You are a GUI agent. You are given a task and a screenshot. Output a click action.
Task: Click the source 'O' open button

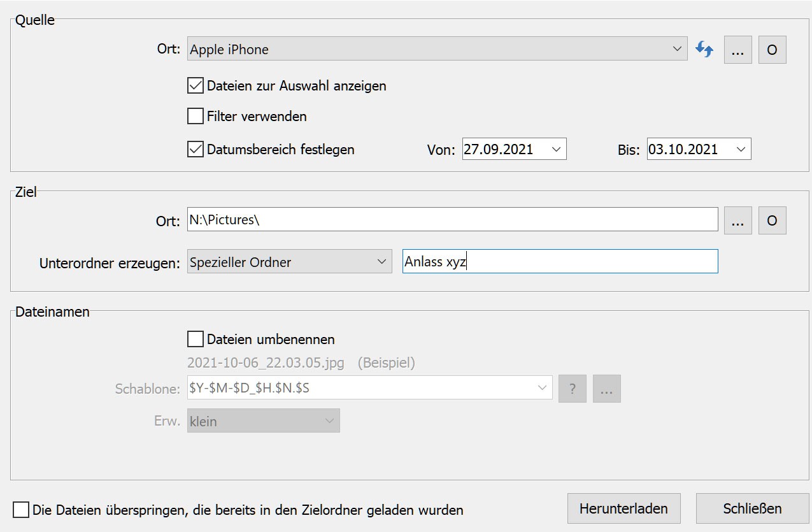tap(772, 50)
